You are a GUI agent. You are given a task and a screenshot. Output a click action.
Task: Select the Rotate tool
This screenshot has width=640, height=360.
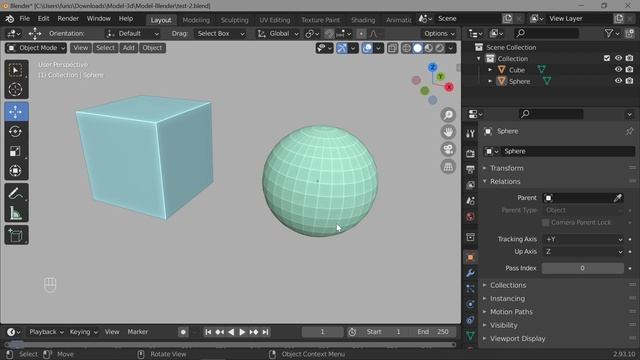pos(16,131)
